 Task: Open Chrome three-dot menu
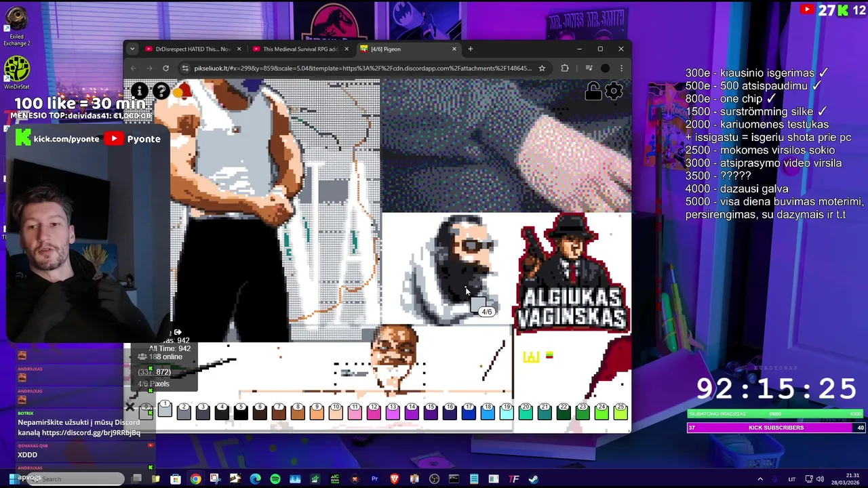tap(621, 68)
